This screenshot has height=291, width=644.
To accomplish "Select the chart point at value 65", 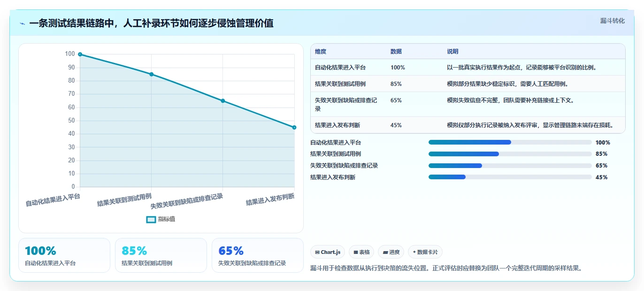I will (x=222, y=101).
